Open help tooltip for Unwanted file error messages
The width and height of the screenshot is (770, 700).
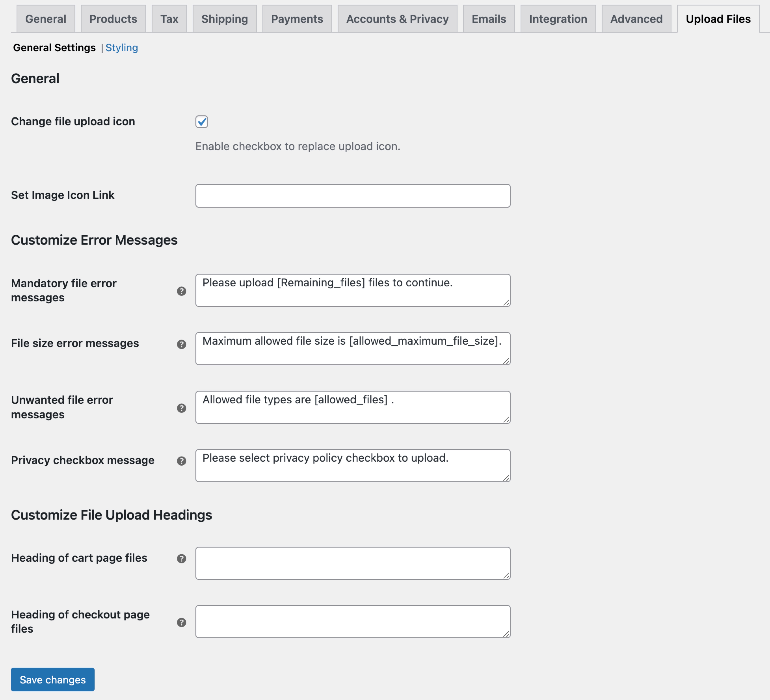click(182, 408)
